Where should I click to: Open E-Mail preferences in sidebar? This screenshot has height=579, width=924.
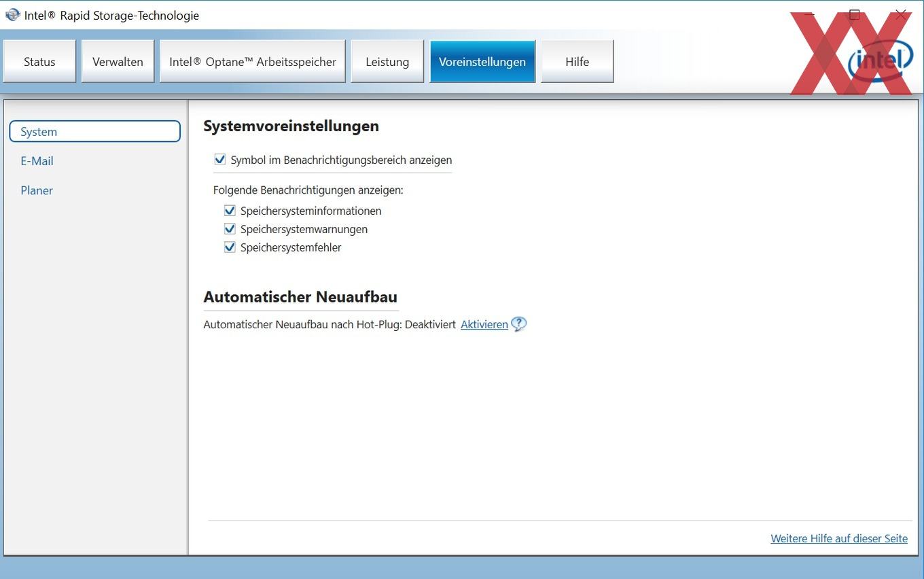pos(37,161)
